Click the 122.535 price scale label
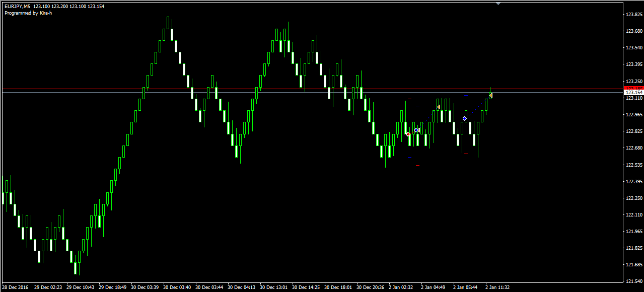Viewport: 644px width, 292px height. (633, 165)
